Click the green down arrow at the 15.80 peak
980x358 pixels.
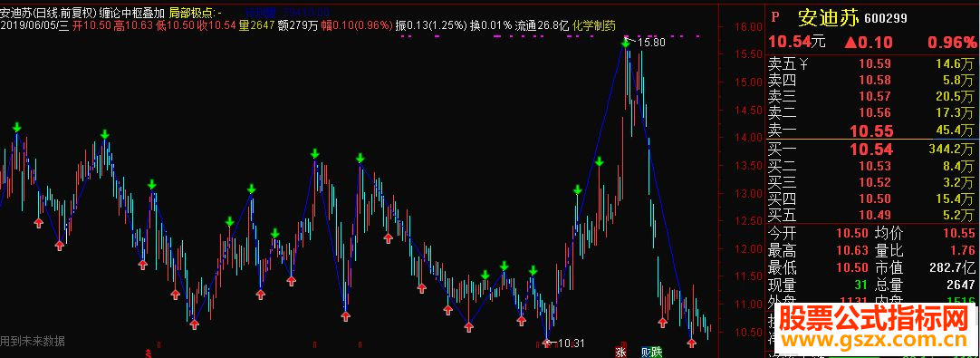click(x=626, y=43)
